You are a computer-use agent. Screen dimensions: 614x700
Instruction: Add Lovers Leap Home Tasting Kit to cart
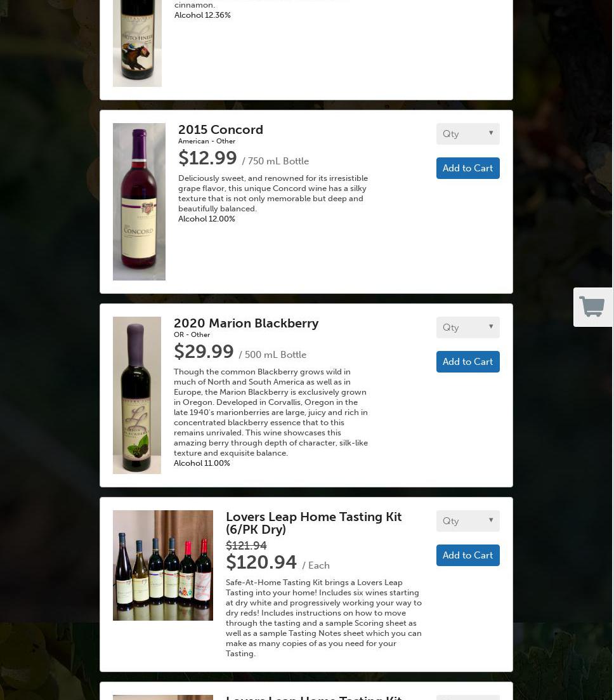(467, 555)
